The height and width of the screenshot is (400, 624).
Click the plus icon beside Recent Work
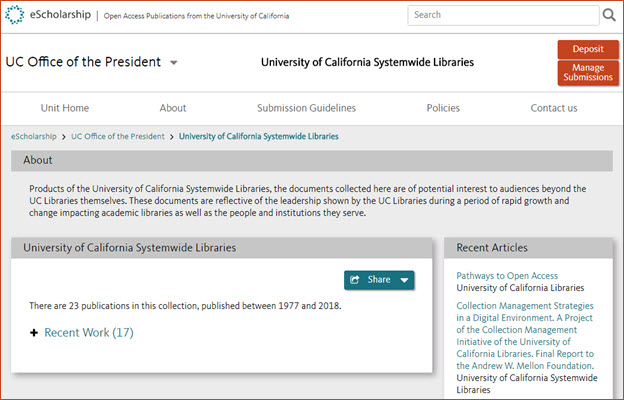tap(34, 333)
